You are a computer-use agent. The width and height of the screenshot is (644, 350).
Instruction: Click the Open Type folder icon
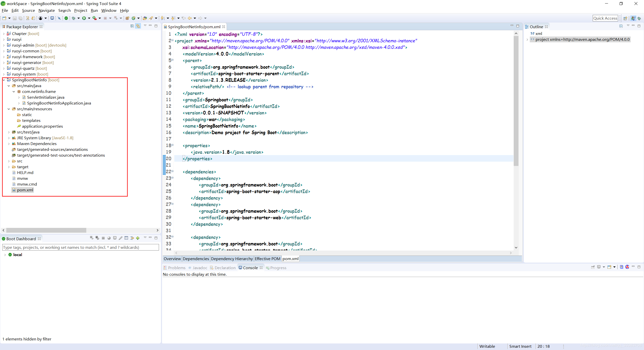point(145,18)
